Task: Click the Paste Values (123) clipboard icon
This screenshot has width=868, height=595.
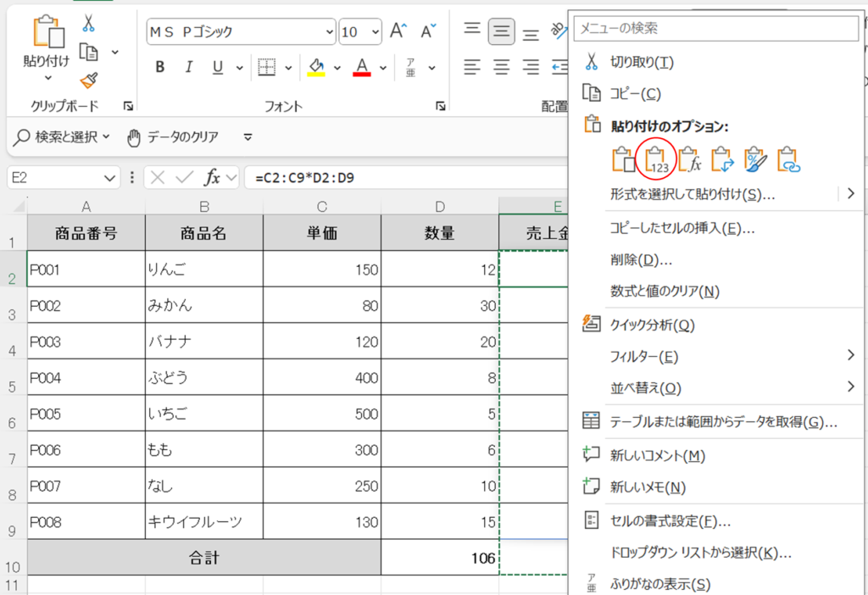Action: point(658,159)
